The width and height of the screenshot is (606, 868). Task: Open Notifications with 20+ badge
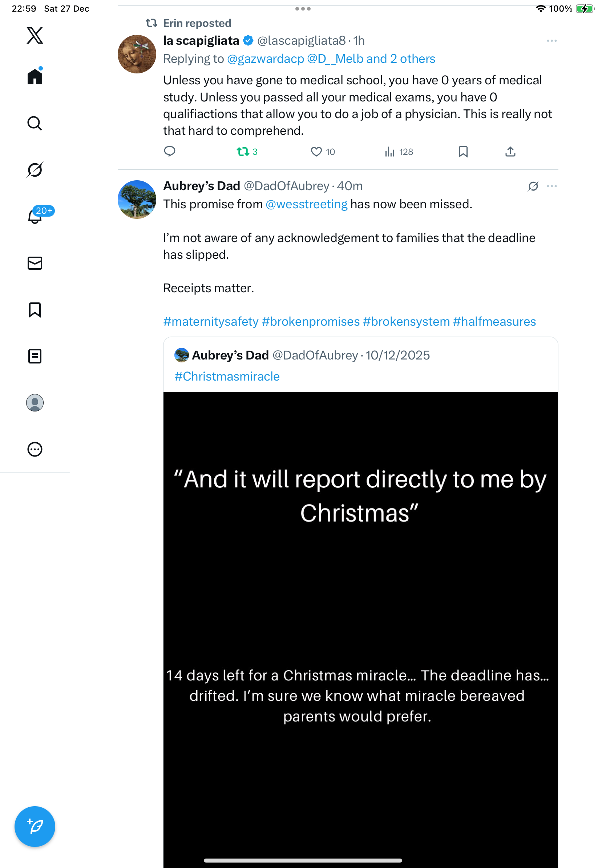(35, 216)
